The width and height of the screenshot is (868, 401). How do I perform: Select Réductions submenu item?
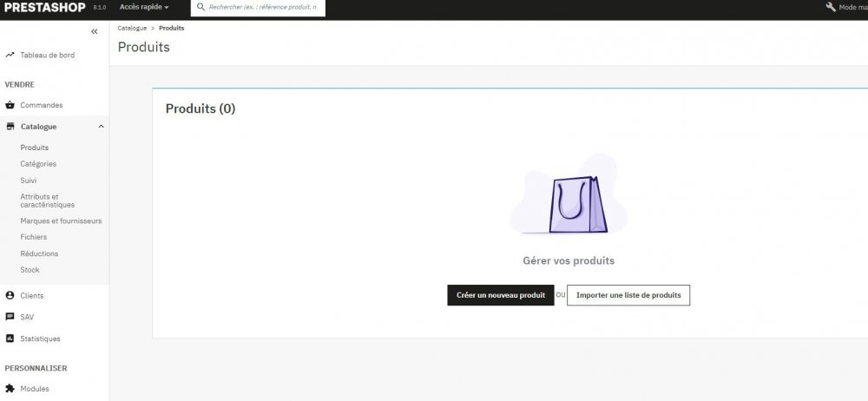tap(39, 253)
